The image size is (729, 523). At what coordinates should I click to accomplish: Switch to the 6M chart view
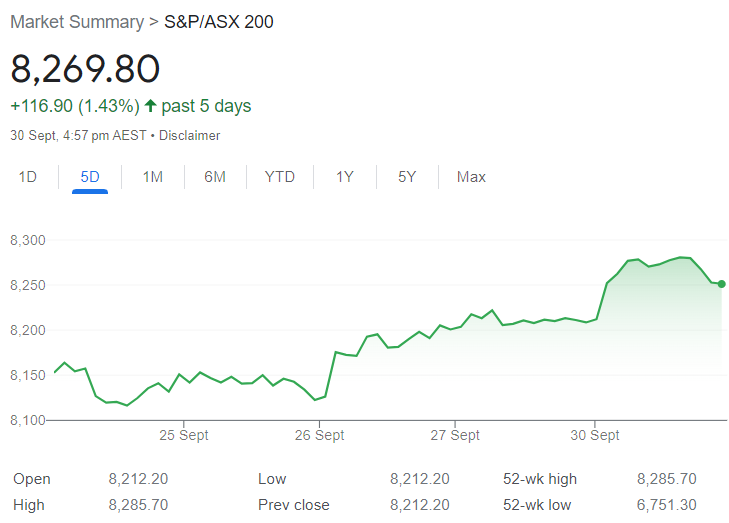(215, 177)
